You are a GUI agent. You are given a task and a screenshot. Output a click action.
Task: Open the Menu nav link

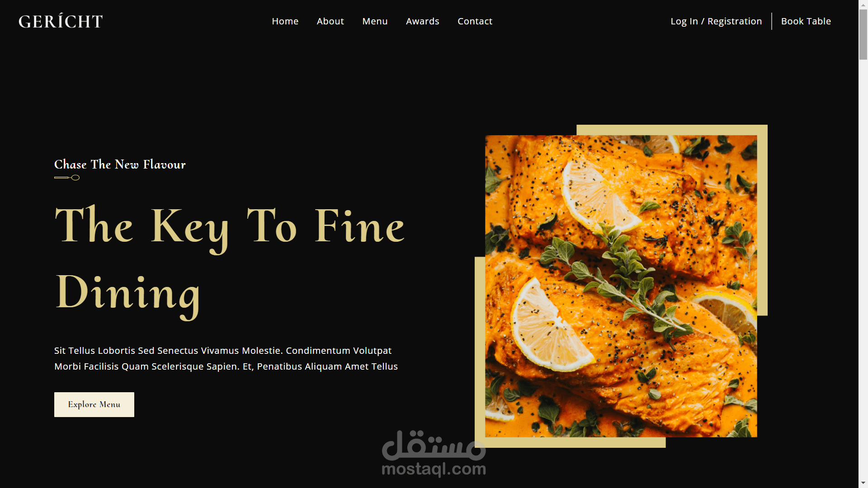coord(375,21)
